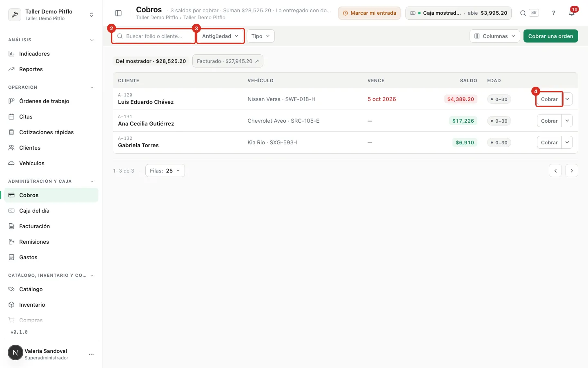The height and width of the screenshot is (368, 588).
Task: Open the Caja mostrador status button
Action: (x=458, y=13)
